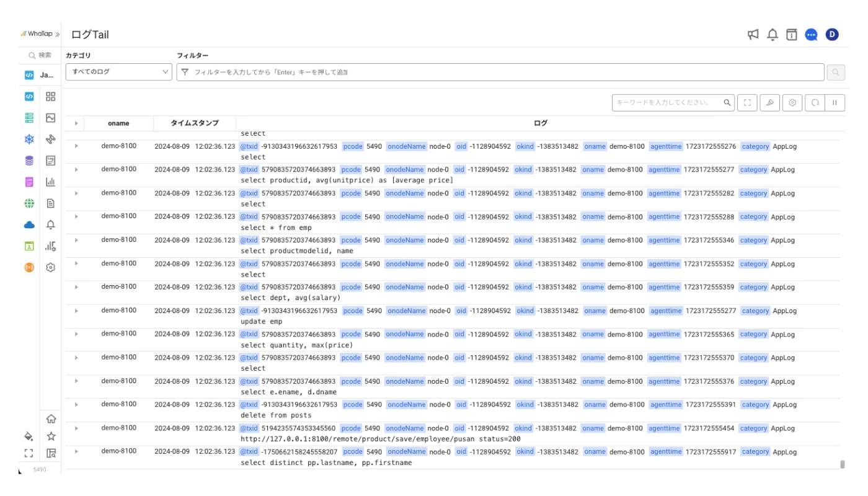
Task: Open the topology nodes menu icon
Action: pos(51,139)
